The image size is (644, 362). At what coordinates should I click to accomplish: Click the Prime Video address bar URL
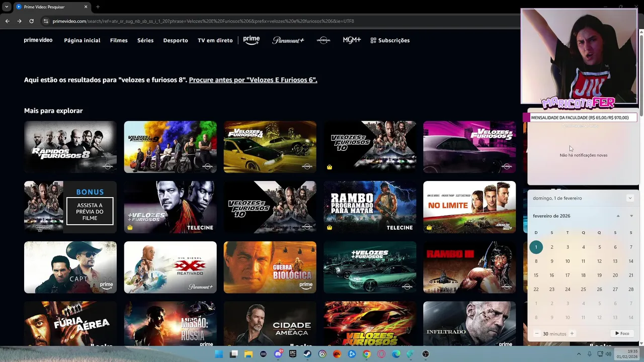coord(203,21)
